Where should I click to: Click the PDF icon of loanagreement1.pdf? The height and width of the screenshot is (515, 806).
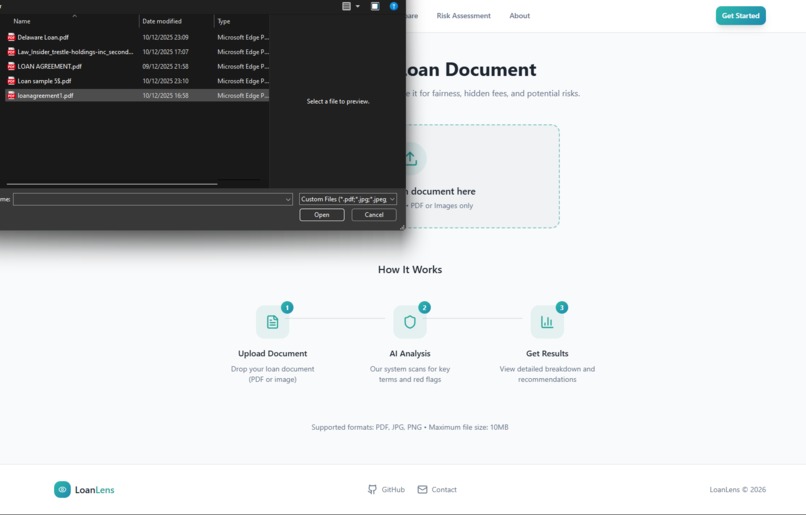pyautogui.click(x=11, y=96)
